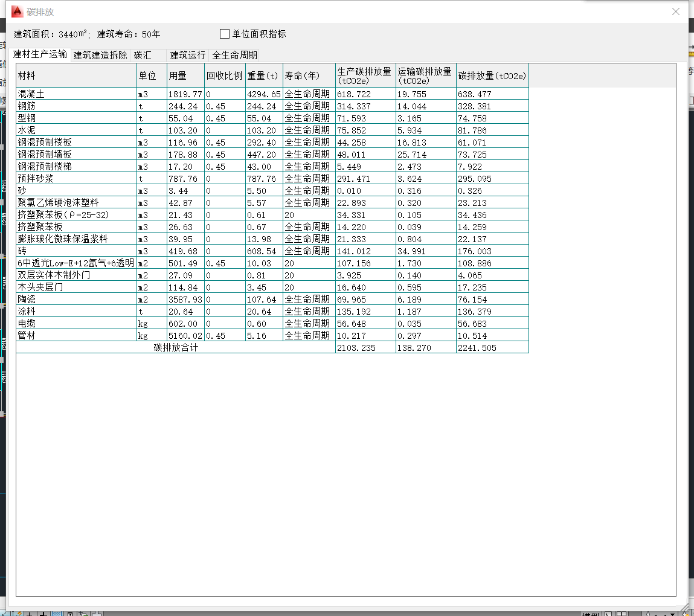
Task: Select the 生产碳排放量 column header
Action: tap(365, 75)
